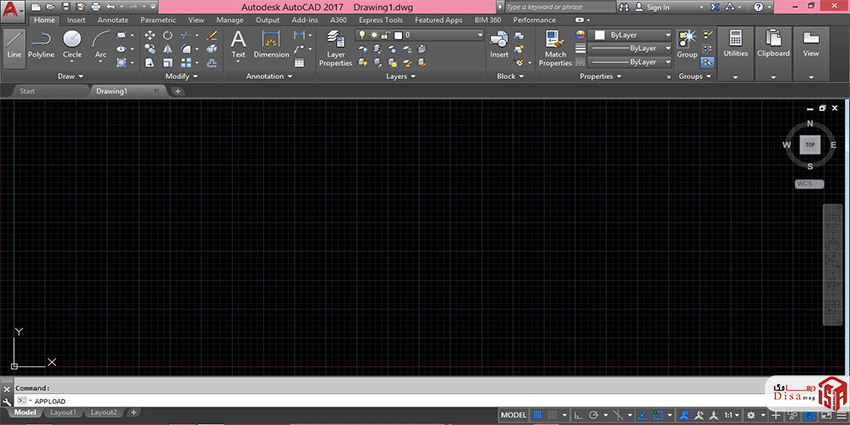Switch to the Annotate ribbon tab
Screen dimensions: 850x425
point(112,19)
